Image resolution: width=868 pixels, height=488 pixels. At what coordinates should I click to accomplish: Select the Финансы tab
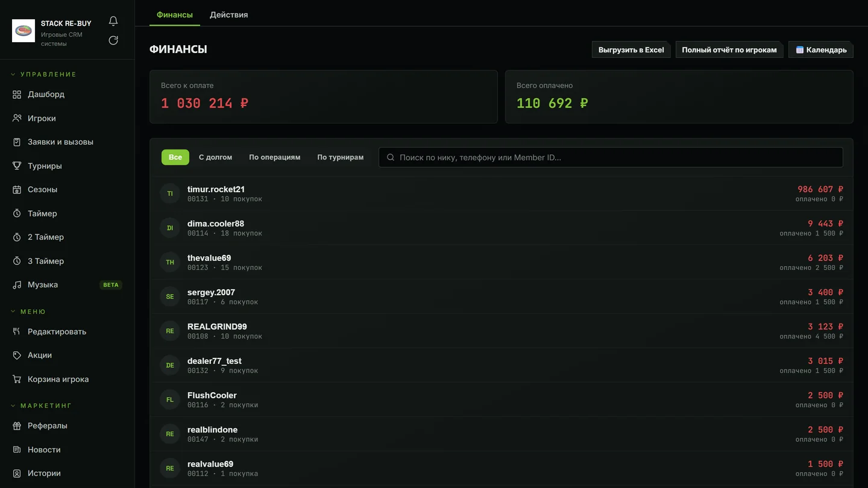click(175, 14)
